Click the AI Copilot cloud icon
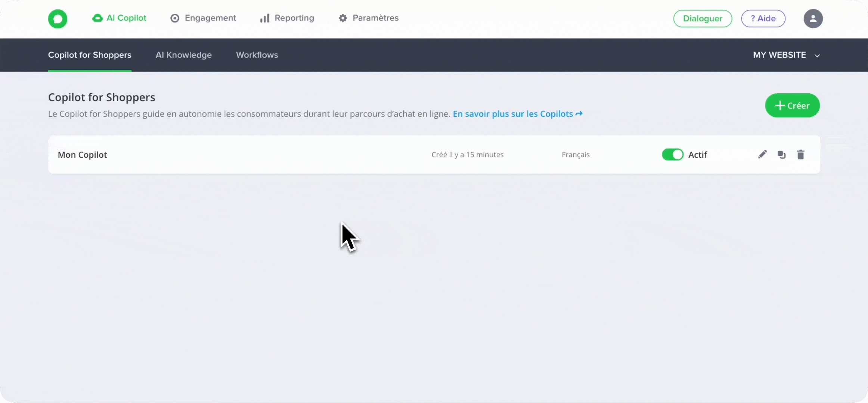Viewport: 868px width, 403px height. click(x=97, y=18)
